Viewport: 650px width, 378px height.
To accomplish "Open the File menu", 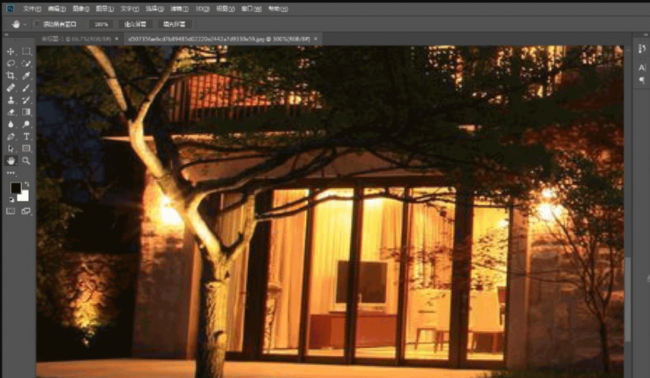I will (32, 9).
